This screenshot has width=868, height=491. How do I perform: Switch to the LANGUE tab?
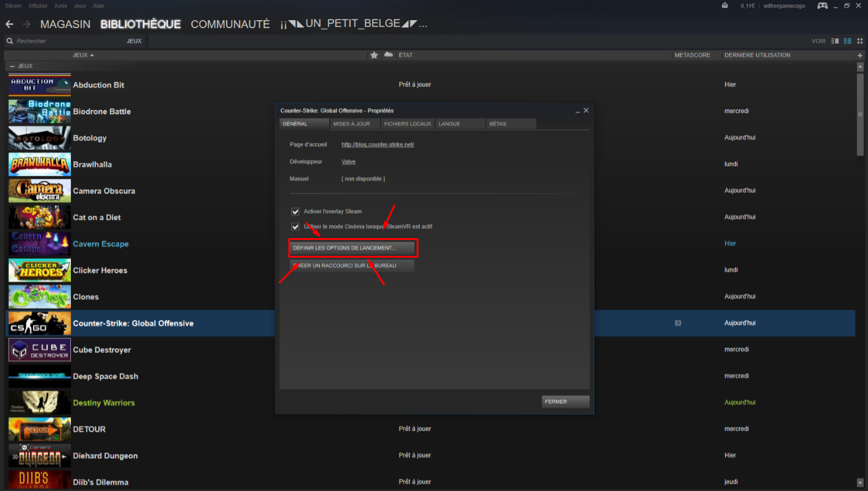click(x=460, y=124)
